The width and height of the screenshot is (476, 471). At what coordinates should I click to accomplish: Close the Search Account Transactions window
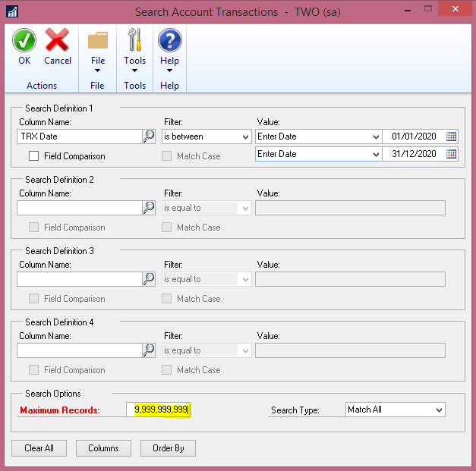tap(456, 9)
